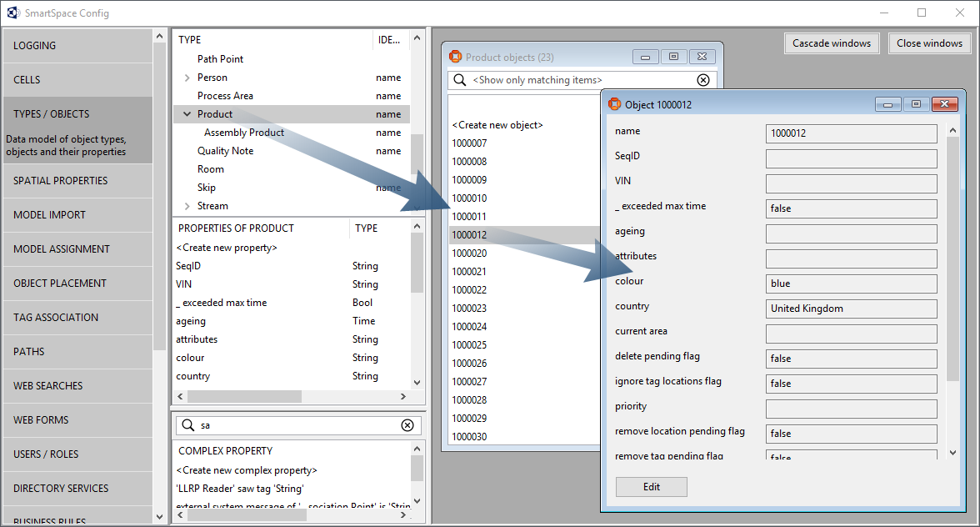The image size is (980, 527).
Task: Select object 1000030 in Product objects
Action: click(x=469, y=436)
